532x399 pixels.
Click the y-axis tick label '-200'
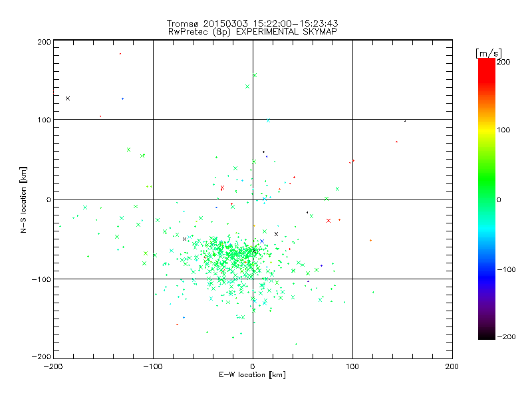(x=41, y=356)
